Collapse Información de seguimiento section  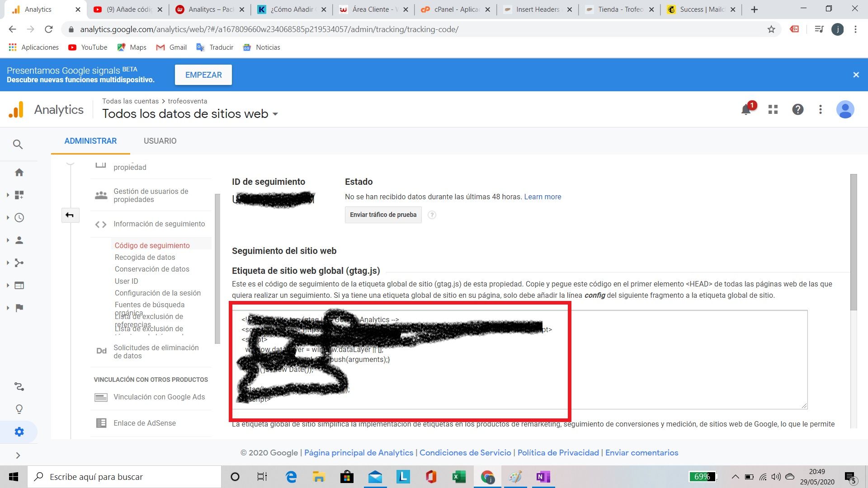(x=151, y=224)
